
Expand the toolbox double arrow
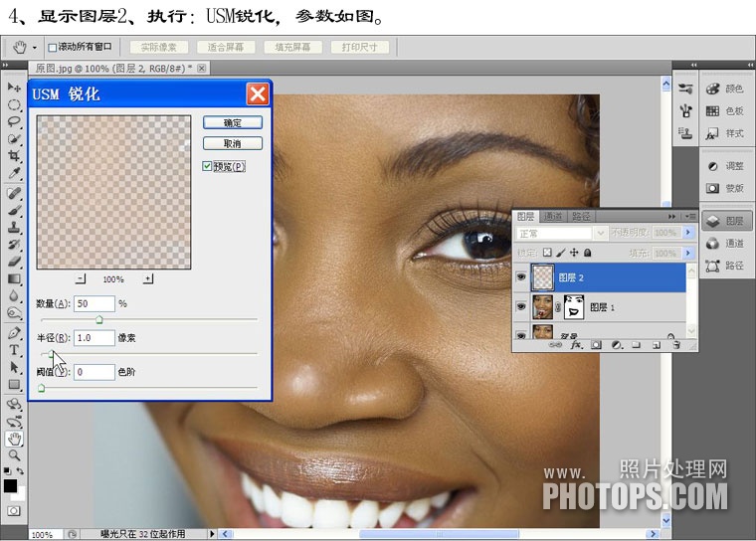coord(5,65)
